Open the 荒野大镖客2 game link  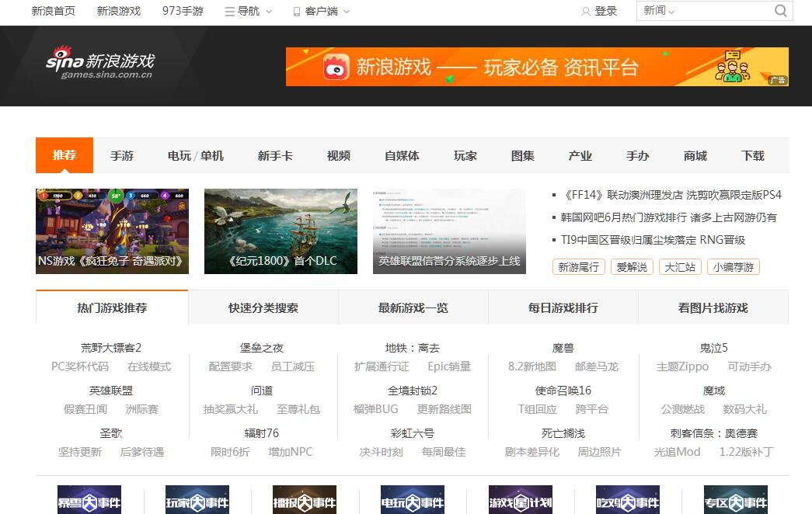click(x=111, y=348)
